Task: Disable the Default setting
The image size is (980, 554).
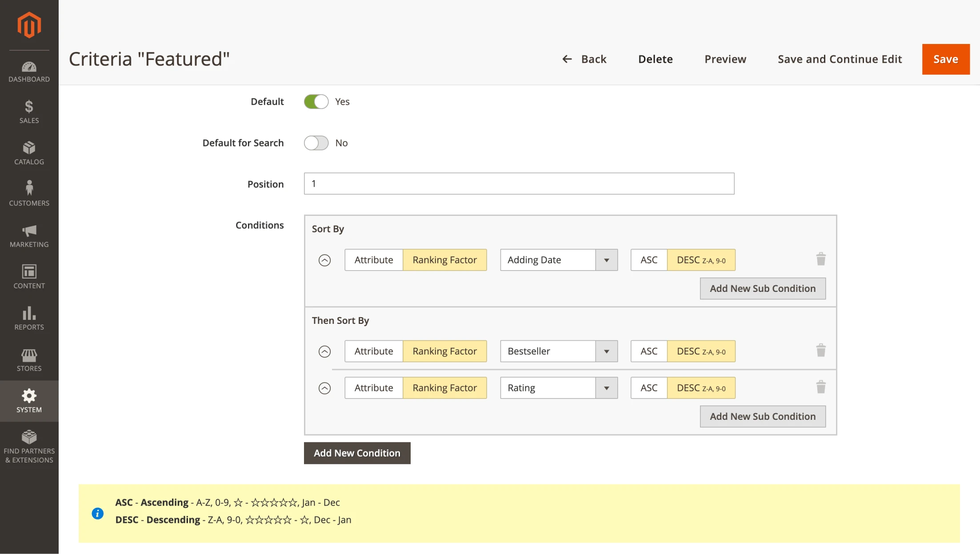Action: tap(316, 101)
